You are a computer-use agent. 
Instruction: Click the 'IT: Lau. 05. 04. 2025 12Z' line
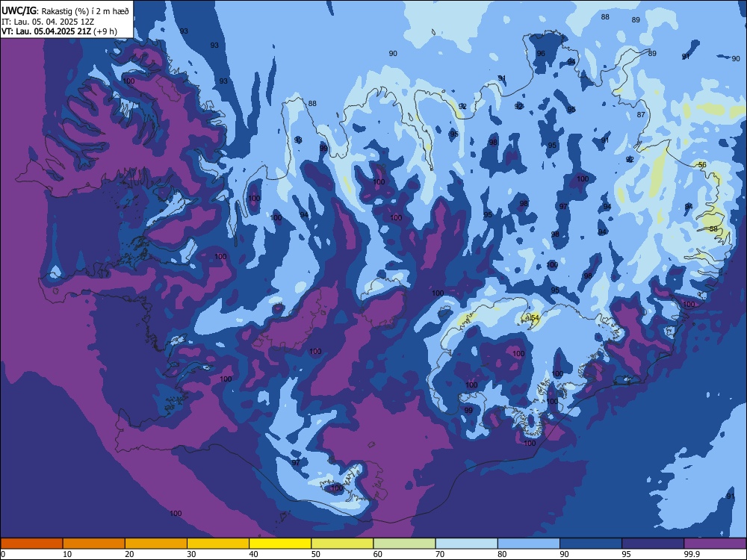click(48, 22)
